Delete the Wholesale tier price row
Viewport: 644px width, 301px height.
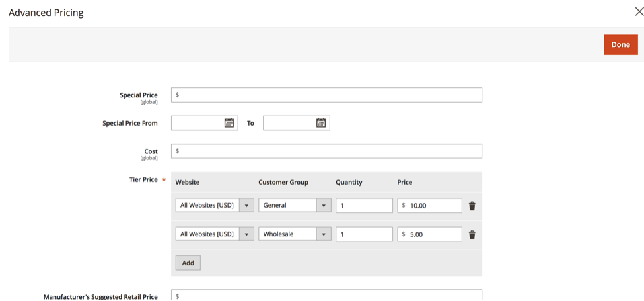pos(472,234)
